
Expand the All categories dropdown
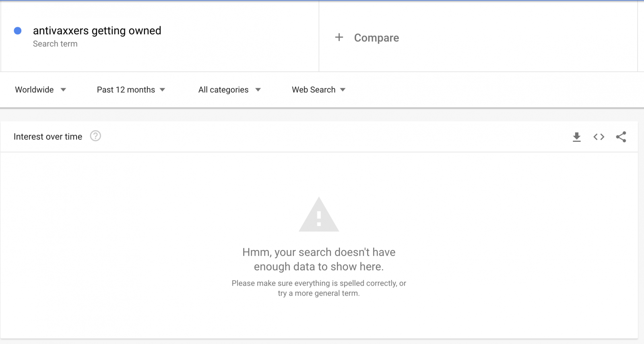point(229,90)
